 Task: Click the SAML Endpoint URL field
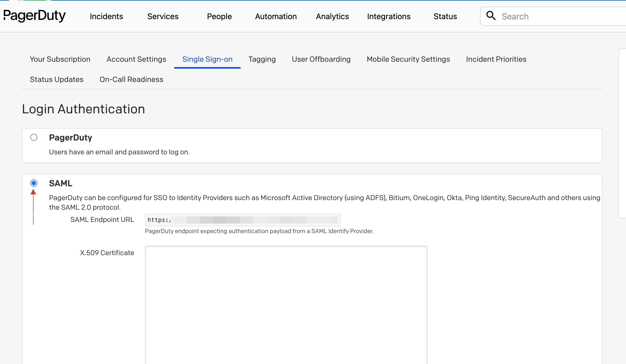click(x=243, y=220)
